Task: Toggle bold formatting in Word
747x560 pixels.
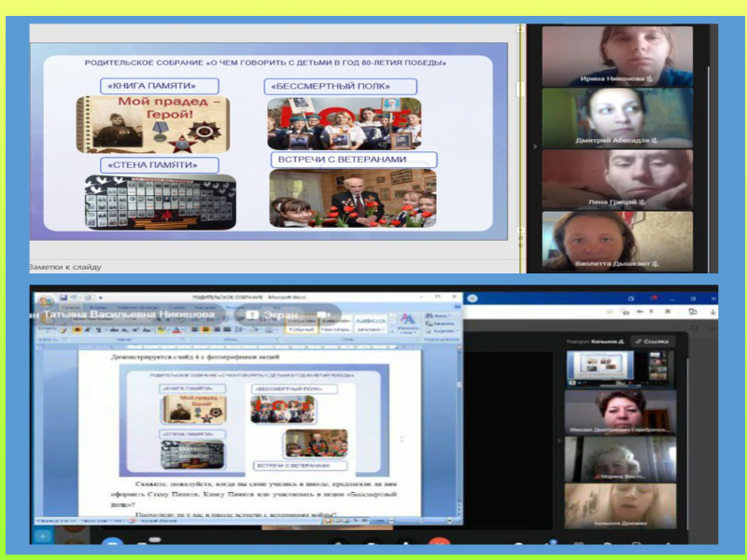Action: [77, 329]
